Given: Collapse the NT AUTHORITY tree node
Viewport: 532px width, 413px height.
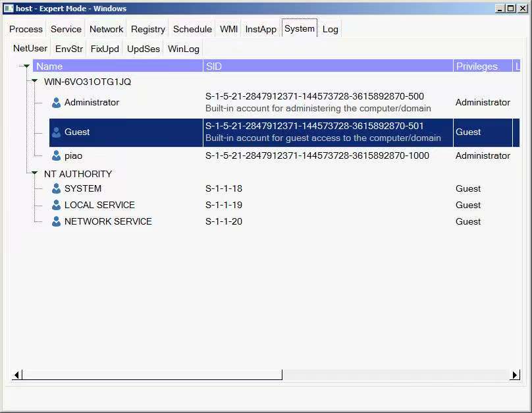Looking at the screenshot, I should 34,174.
